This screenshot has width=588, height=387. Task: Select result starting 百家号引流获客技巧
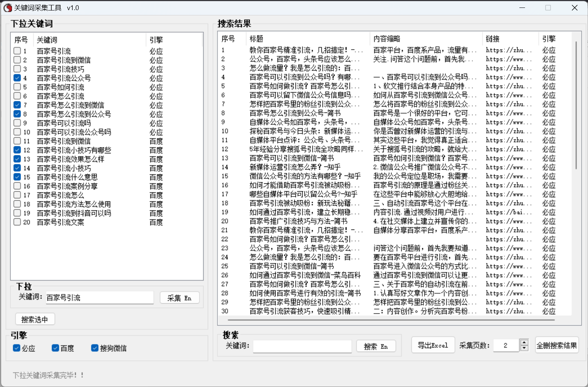[304, 311]
